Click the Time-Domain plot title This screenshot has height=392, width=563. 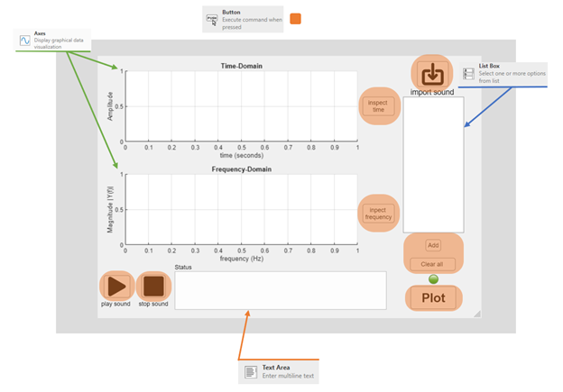point(241,66)
